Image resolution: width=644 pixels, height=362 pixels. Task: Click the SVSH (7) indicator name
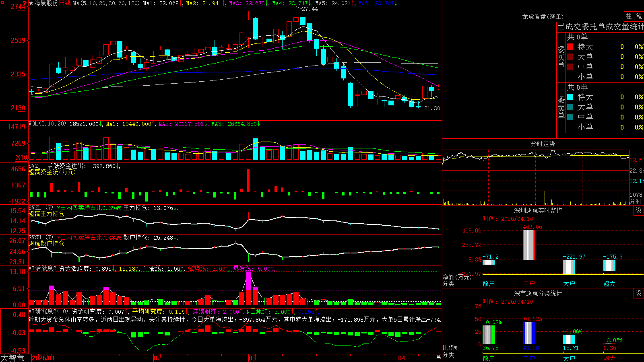click(x=41, y=238)
